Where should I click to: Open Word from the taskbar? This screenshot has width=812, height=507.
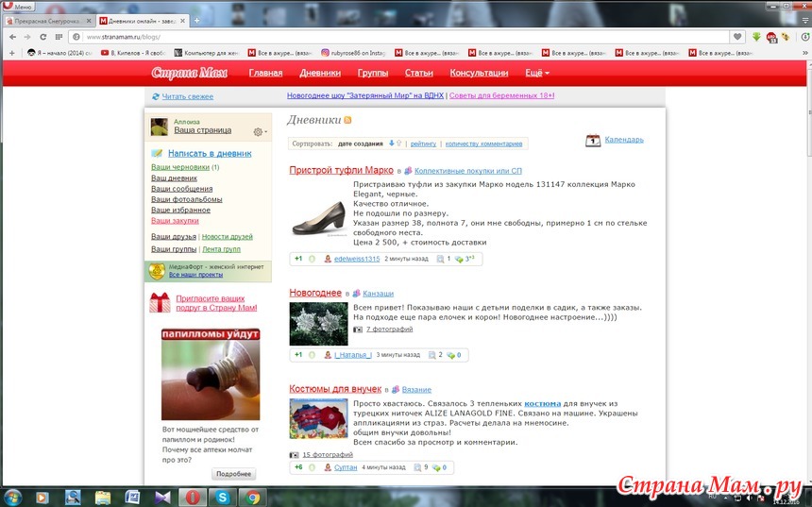point(132,498)
